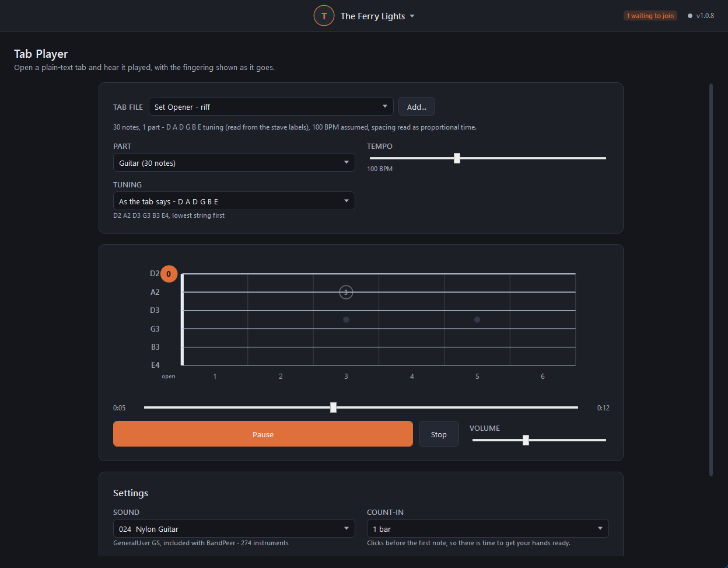
Task: Click the 100 BPM tempo value
Action: (380, 169)
